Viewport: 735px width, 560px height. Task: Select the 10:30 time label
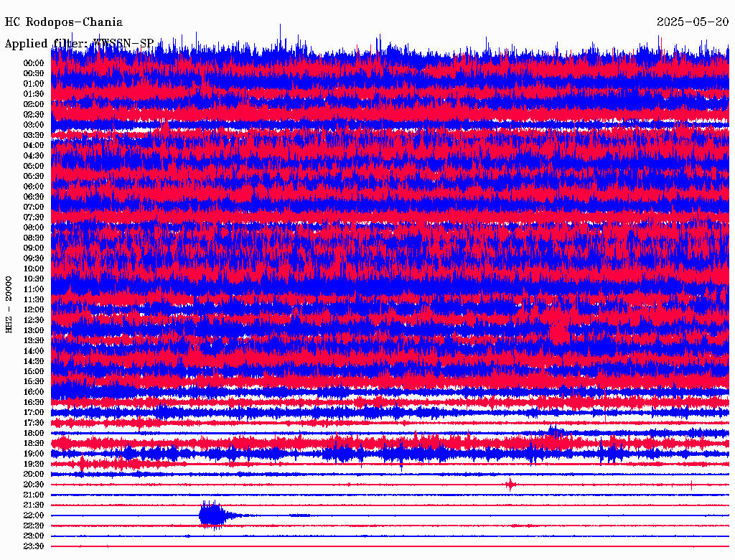click(x=34, y=279)
